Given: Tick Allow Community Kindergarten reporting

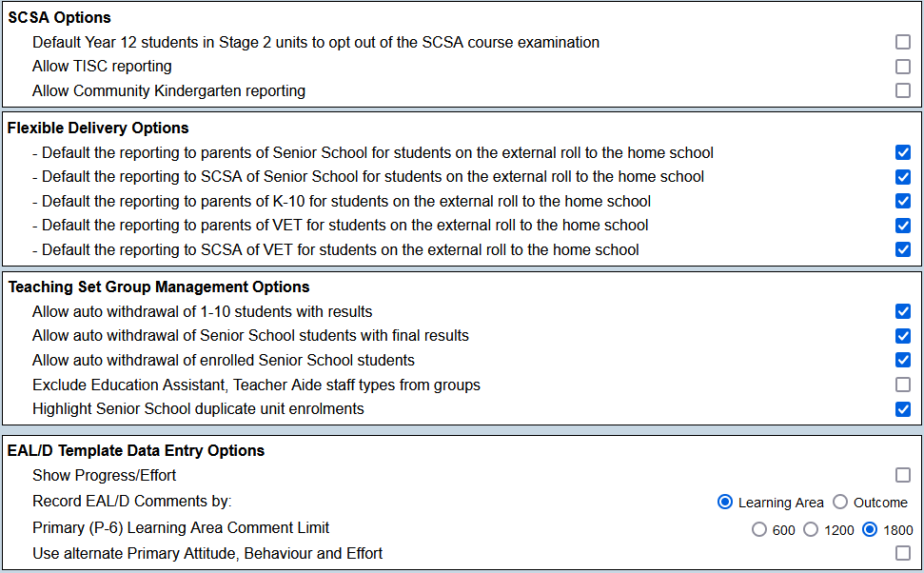Looking at the screenshot, I should [x=903, y=91].
